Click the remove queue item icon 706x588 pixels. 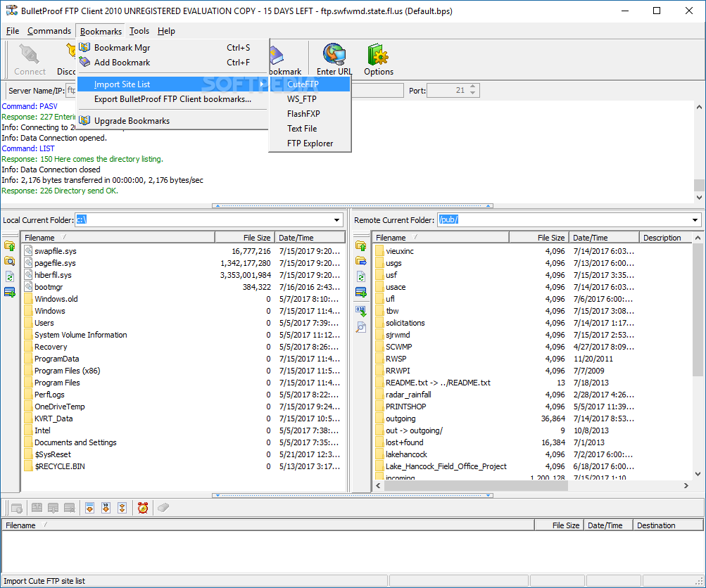[x=70, y=508]
